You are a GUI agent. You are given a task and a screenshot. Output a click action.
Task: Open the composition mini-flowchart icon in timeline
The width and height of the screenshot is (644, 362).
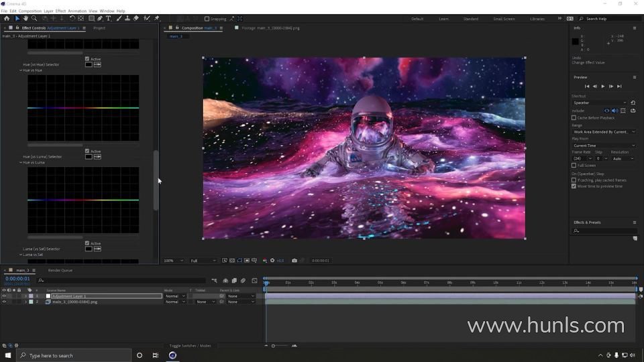pyautogui.click(x=215, y=281)
